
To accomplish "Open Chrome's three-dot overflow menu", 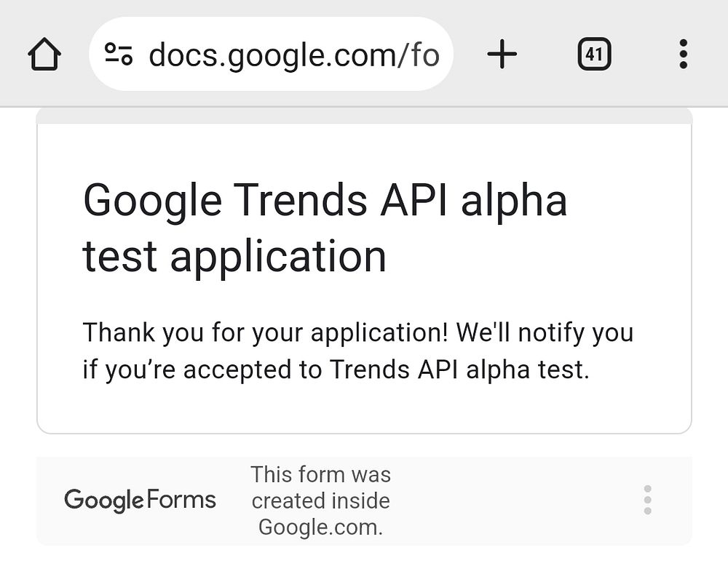I will coord(682,55).
